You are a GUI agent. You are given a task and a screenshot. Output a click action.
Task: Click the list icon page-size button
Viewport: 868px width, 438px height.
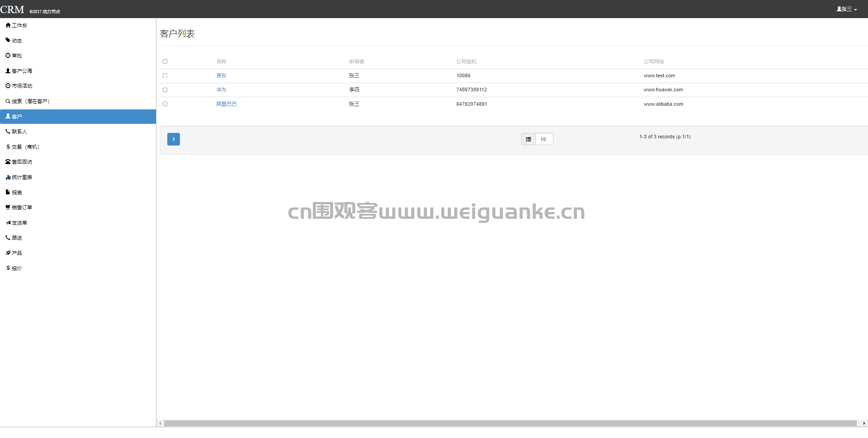[528, 139]
